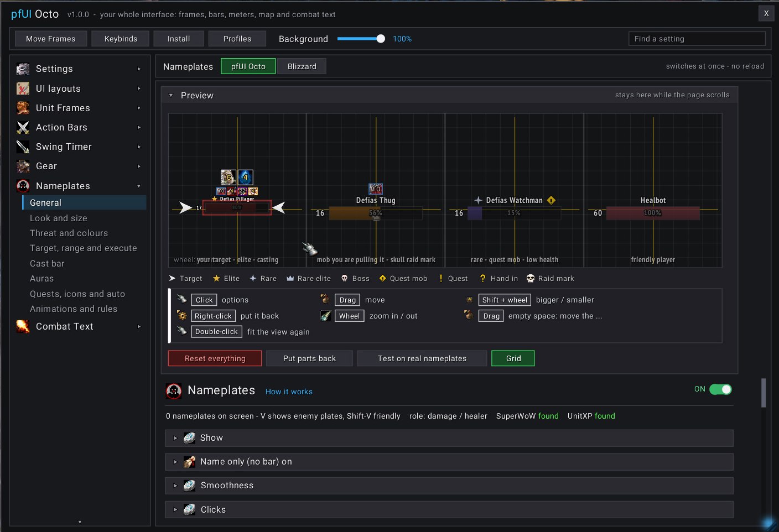779x532 pixels.
Task: Select the pfUI Octo nameplates tab
Action: tap(248, 66)
